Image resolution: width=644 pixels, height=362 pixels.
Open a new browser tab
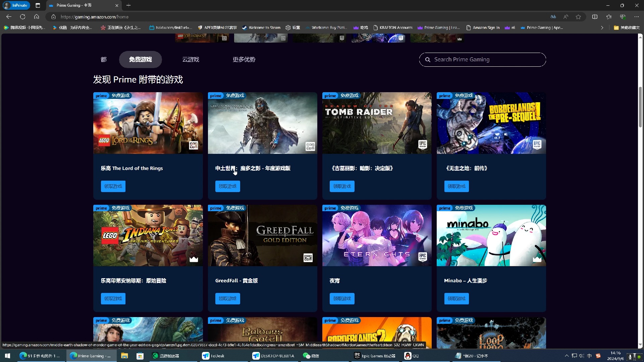(128, 5)
